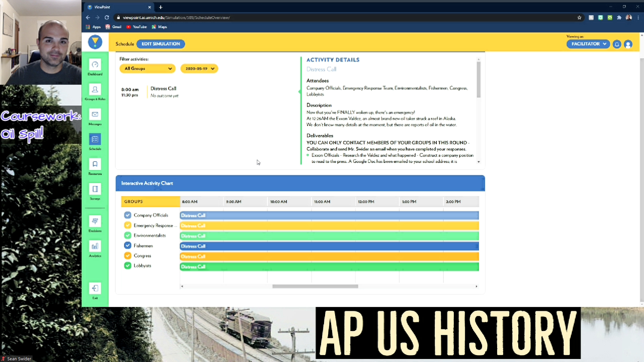Open the All Groups filter dropdown
The width and height of the screenshot is (644, 362).
[147, 68]
